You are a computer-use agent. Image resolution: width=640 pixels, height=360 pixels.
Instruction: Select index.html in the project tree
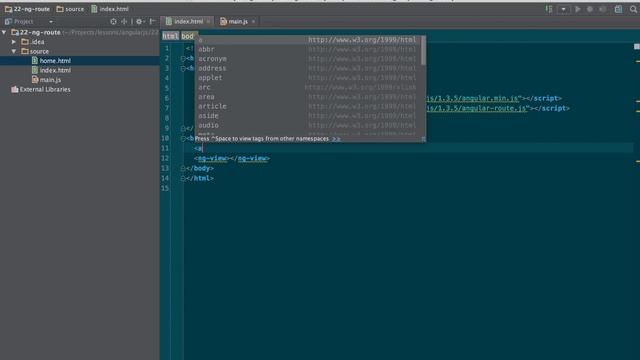(x=80, y=70)
